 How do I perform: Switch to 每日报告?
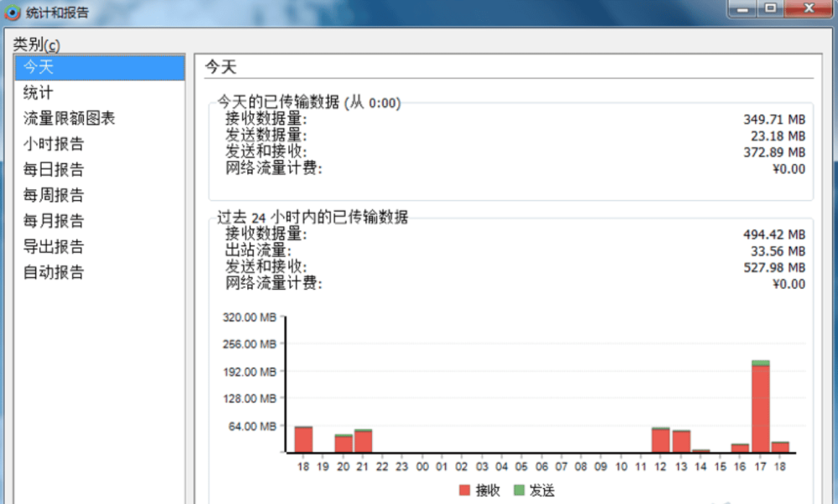point(100,170)
